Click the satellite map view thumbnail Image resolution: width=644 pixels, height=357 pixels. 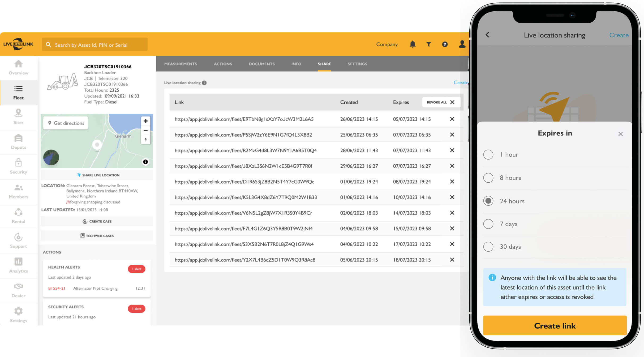coord(51,157)
